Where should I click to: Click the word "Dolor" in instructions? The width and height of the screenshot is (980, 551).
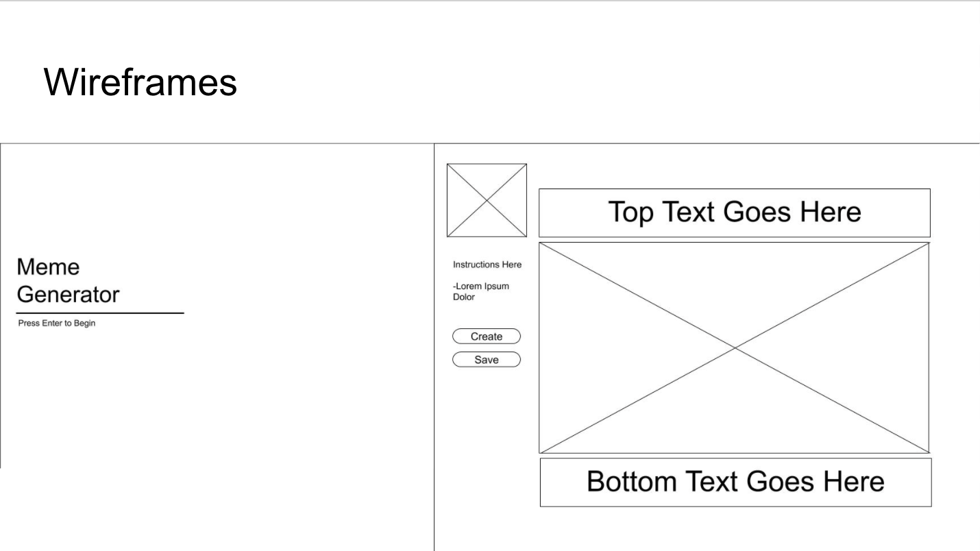pyautogui.click(x=464, y=297)
